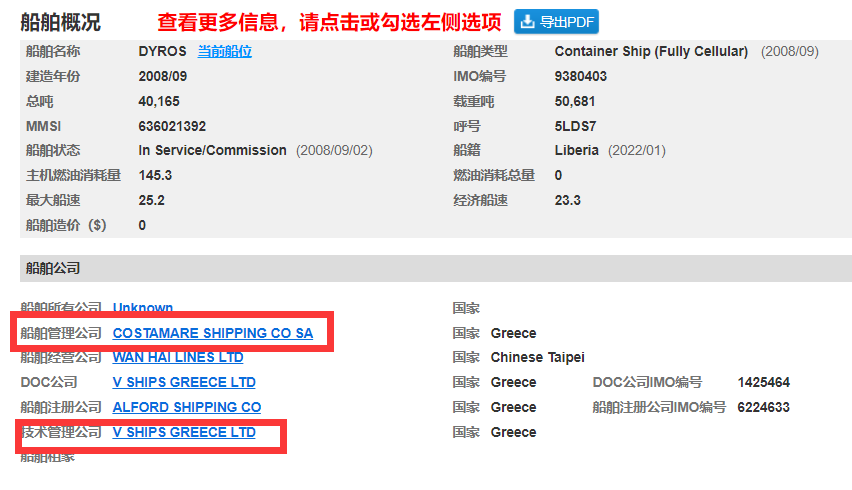Click the registered owner IMO number 6224633
852x490 pixels.
763,407
